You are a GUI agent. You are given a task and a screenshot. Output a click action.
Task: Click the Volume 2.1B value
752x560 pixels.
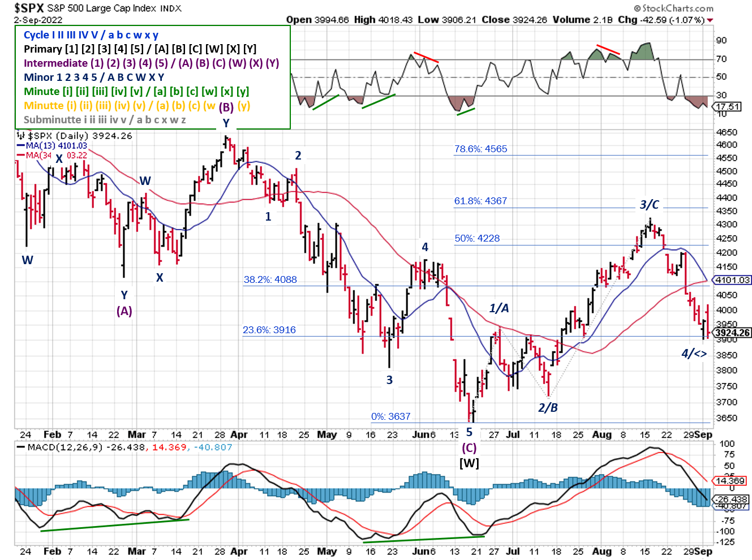click(x=582, y=20)
